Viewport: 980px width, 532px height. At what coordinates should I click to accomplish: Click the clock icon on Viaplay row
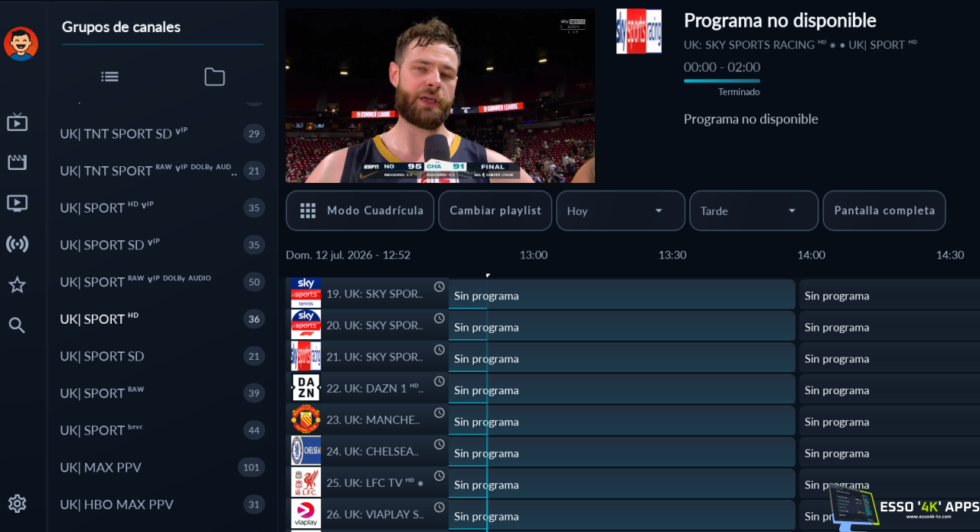(x=439, y=507)
